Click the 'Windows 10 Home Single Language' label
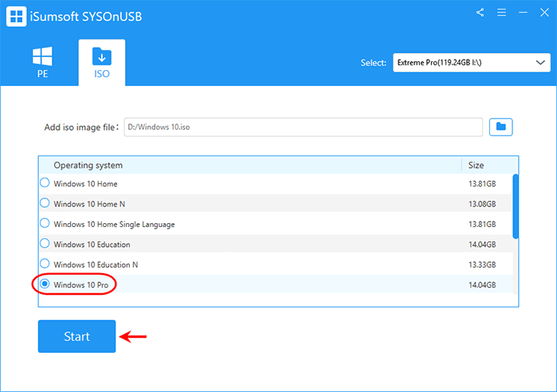Viewport: 557px width, 392px height. click(114, 225)
